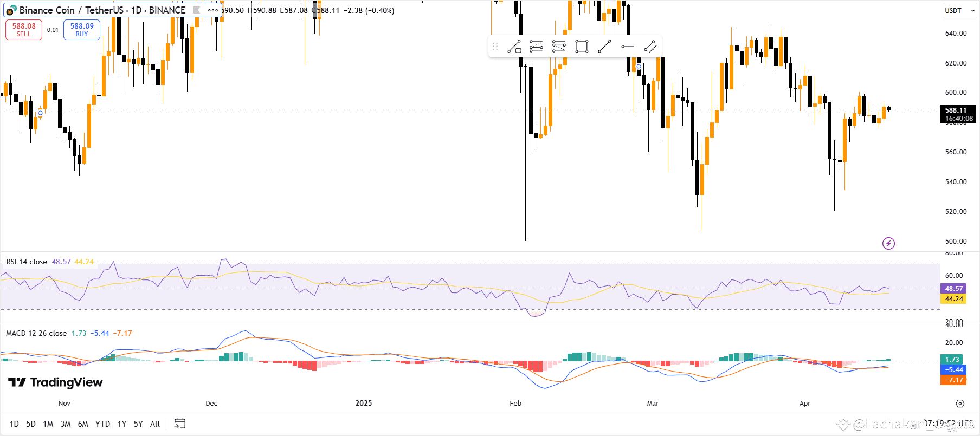Select the plain trend line tool
The width and height of the screenshot is (980, 436).
click(604, 47)
